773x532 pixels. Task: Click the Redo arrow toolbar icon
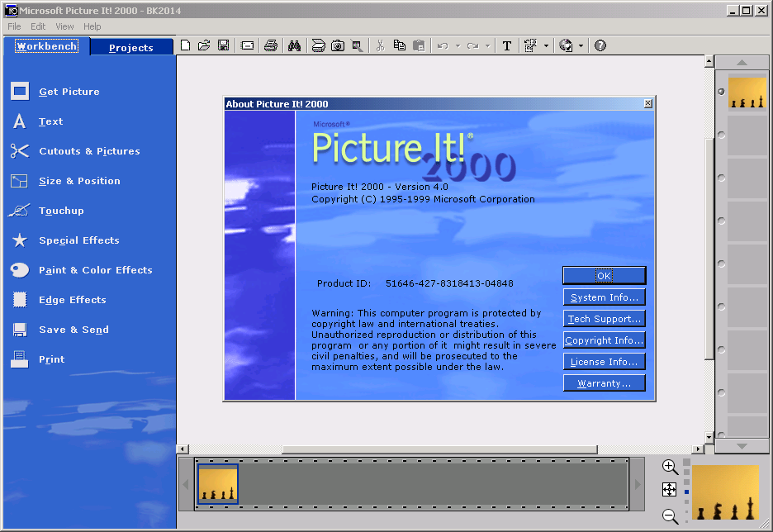coord(472,46)
